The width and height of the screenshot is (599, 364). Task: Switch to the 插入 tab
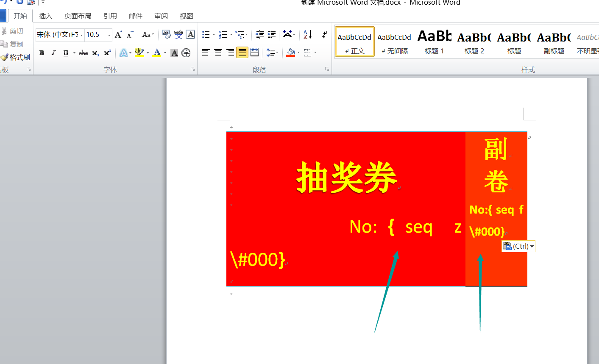tap(45, 16)
